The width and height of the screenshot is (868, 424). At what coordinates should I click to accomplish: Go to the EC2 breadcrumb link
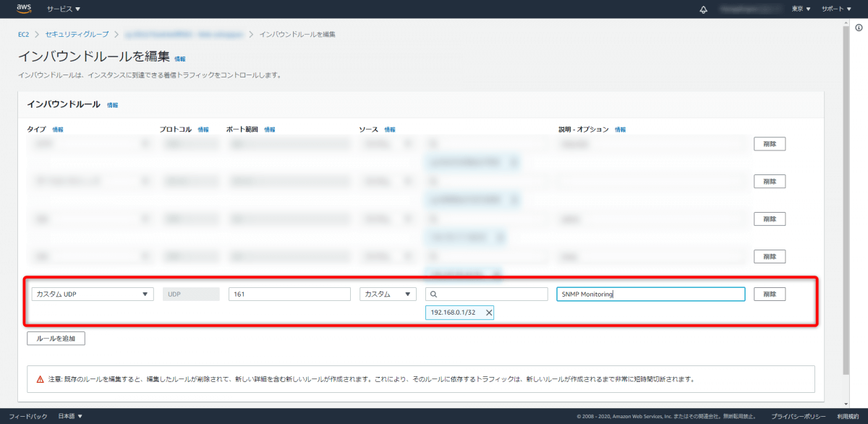point(23,35)
